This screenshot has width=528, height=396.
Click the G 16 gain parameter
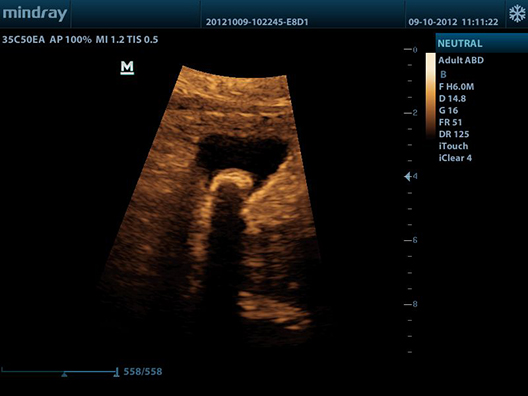[x=448, y=110]
